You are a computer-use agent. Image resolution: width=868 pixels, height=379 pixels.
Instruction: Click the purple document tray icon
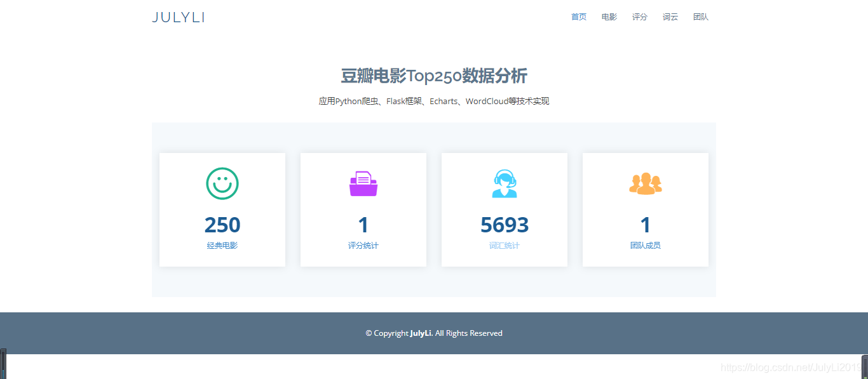coord(363,183)
